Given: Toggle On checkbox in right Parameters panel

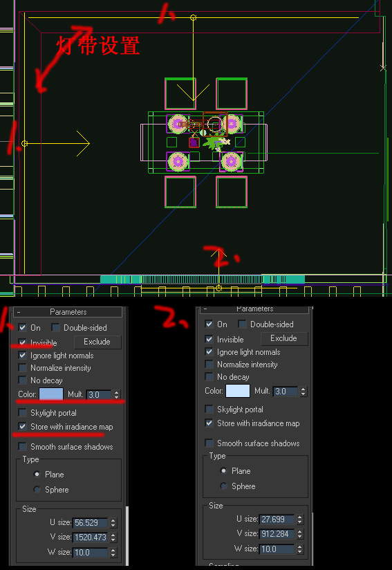Looking at the screenshot, I should pyautogui.click(x=209, y=324).
